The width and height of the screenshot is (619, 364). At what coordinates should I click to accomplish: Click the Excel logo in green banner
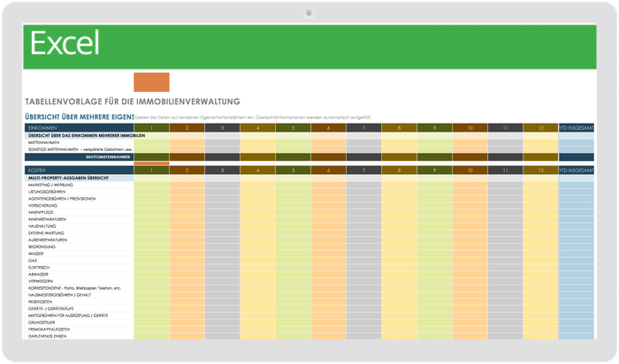(65, 43)
